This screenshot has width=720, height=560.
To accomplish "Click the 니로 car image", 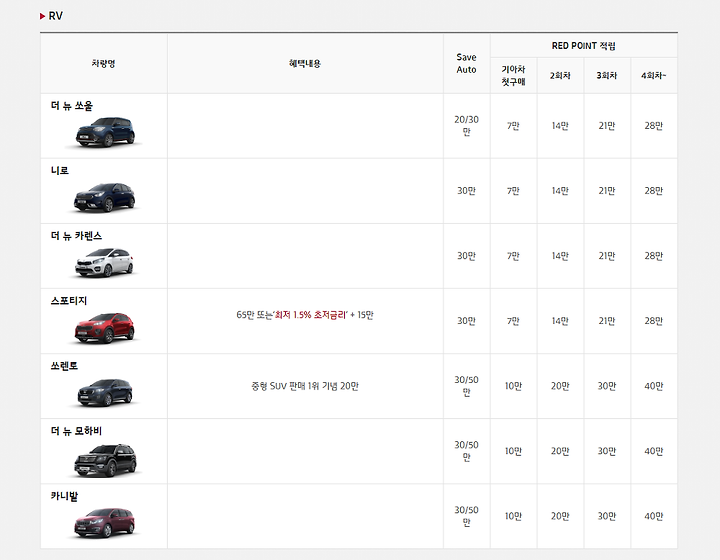I will click(105, 197).
